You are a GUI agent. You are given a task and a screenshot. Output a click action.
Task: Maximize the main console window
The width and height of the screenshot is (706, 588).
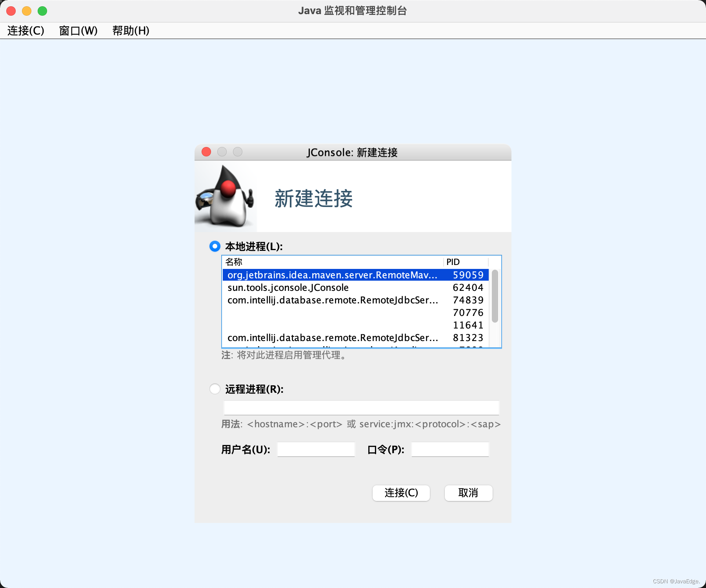42,11
